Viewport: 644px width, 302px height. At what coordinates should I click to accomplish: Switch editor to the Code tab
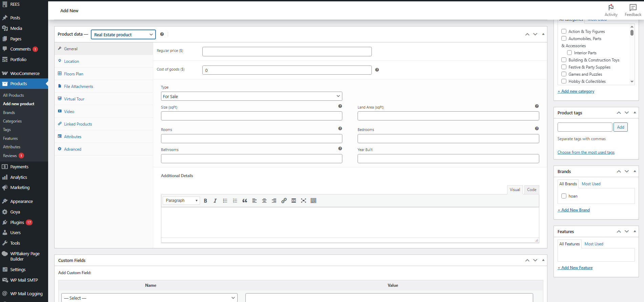[531, 190]
